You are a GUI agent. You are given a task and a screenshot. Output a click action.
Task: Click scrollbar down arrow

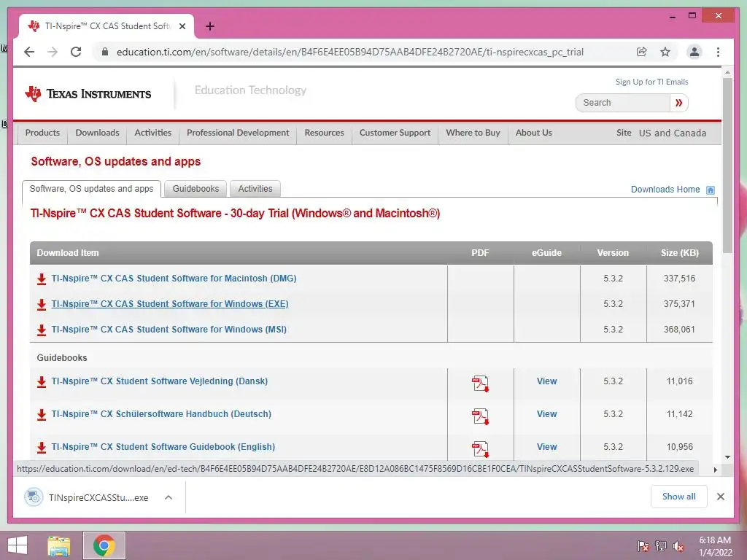coord(727,457)
